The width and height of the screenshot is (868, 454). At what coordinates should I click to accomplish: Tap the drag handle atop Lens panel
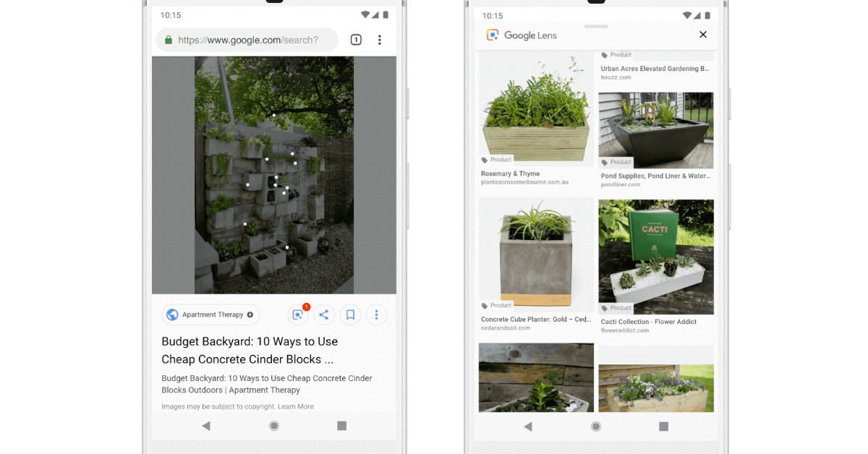[596, 26]
